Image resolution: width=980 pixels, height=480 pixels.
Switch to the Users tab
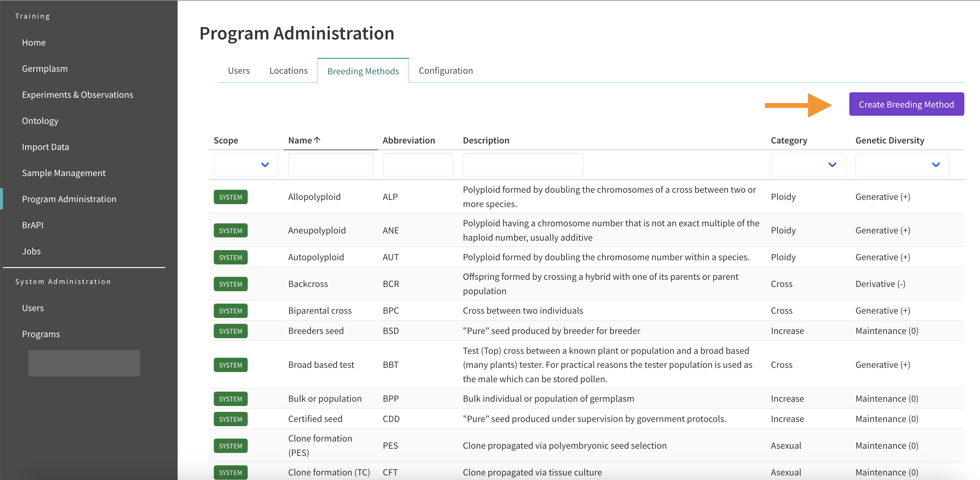click(239, 70)
